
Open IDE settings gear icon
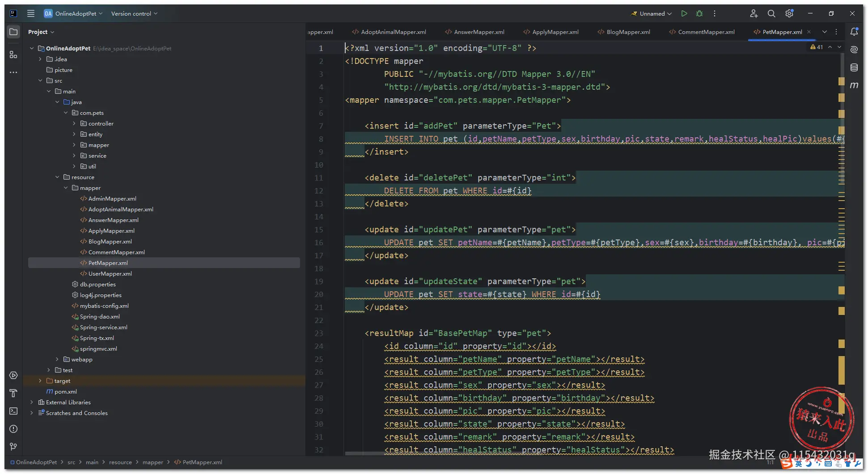point(789,13)
